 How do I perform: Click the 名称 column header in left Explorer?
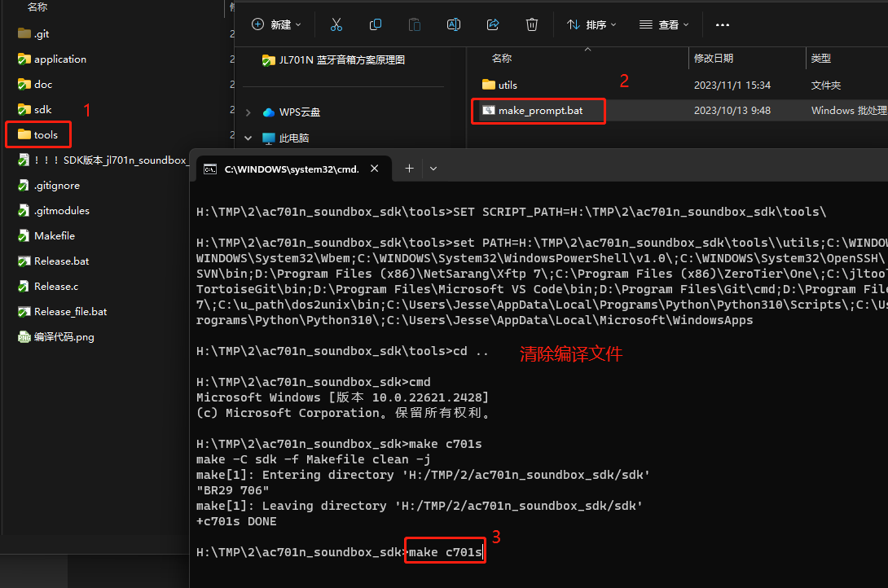point(37,7)
